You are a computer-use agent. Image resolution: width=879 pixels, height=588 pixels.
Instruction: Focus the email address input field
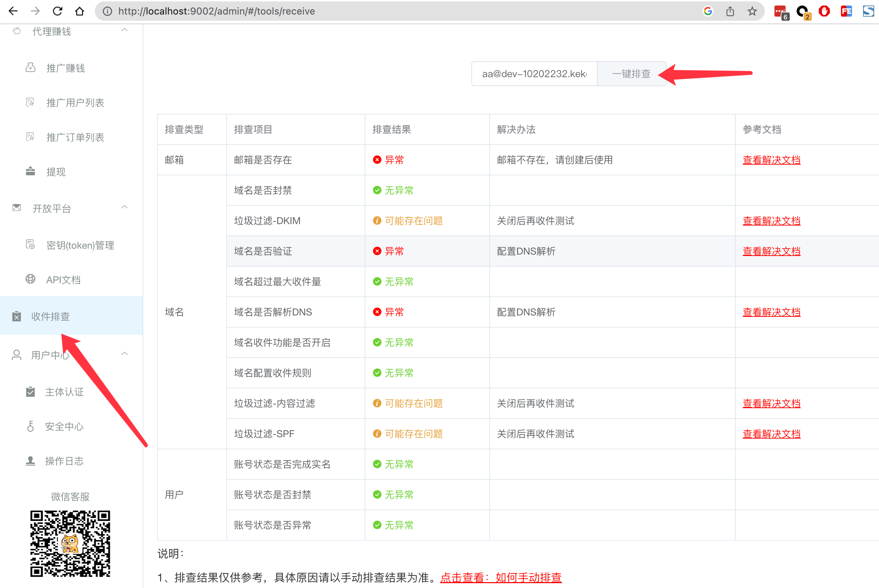(534, 73)
